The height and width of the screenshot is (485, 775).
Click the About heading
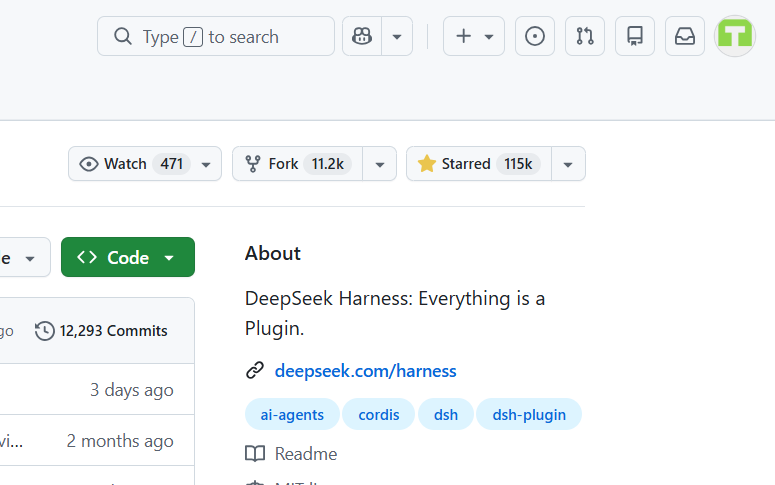coord(273,253)
